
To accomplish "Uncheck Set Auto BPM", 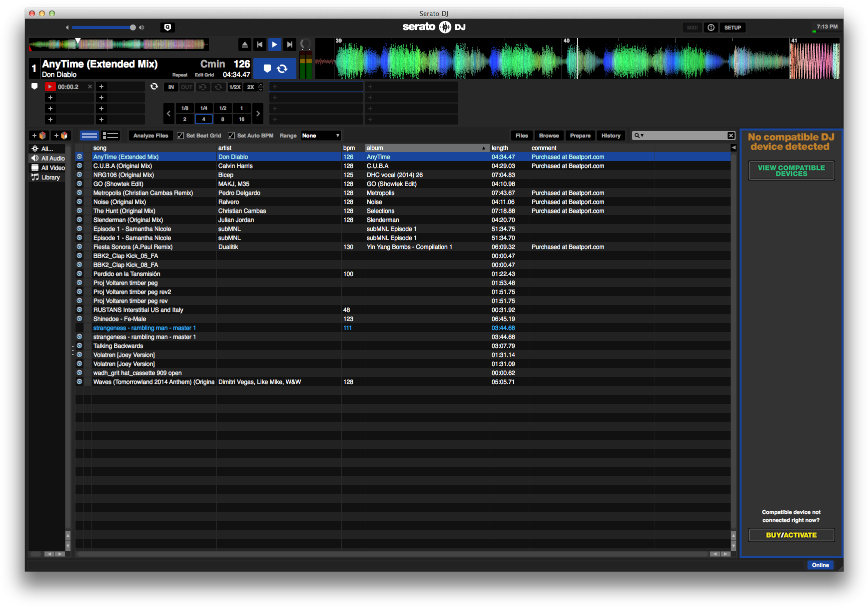I will (x=231, y=135).
